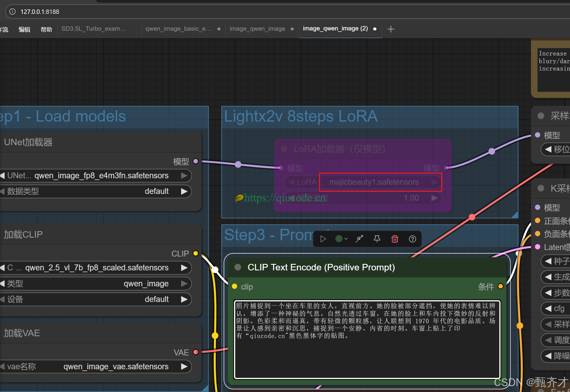Next UNet model right arrow

pos(184,176)
